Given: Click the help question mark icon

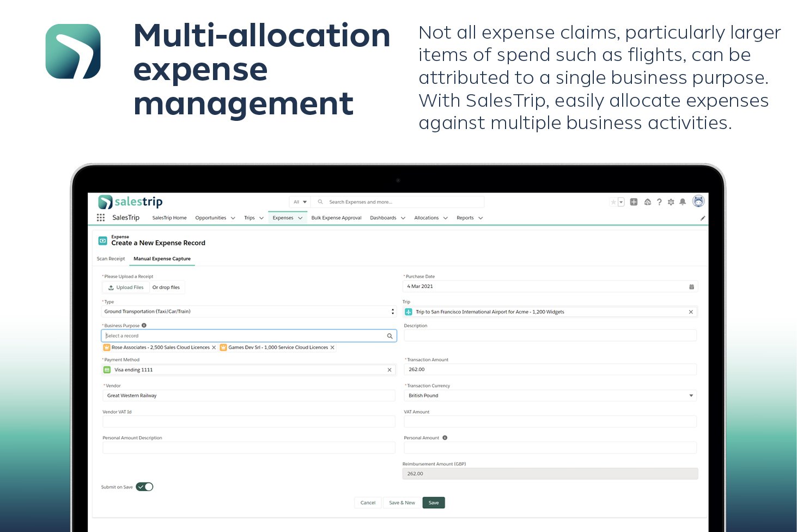Looking at the screenshot, I should [x=659, y=202].
